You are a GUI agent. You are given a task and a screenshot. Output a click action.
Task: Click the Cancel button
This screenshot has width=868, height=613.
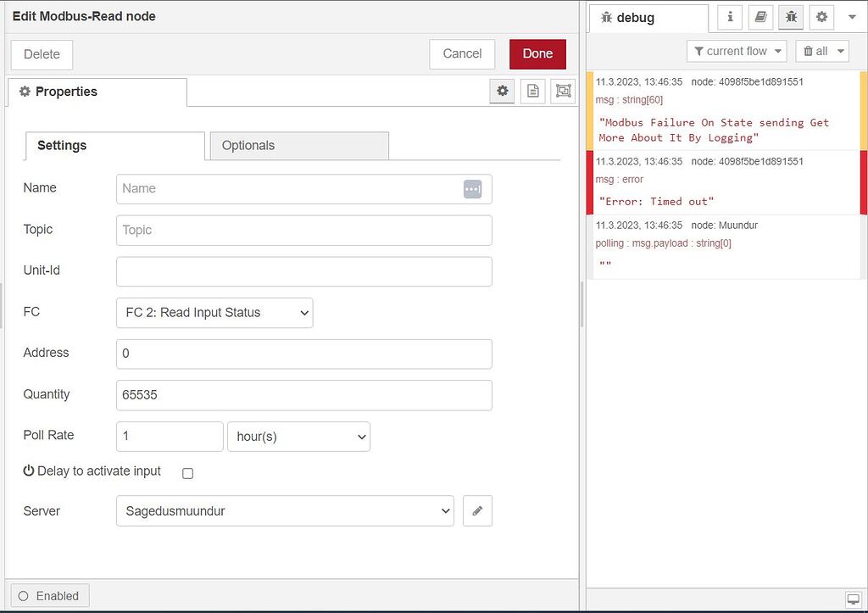pos(462,53)
